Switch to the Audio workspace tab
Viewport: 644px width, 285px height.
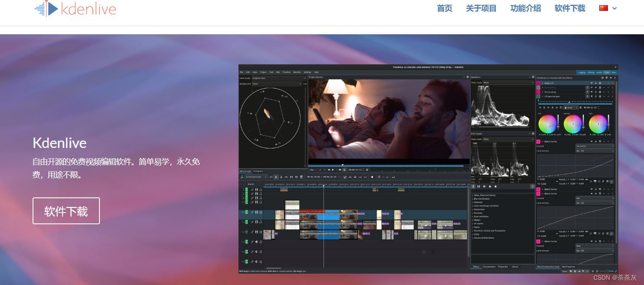(599, 72)
